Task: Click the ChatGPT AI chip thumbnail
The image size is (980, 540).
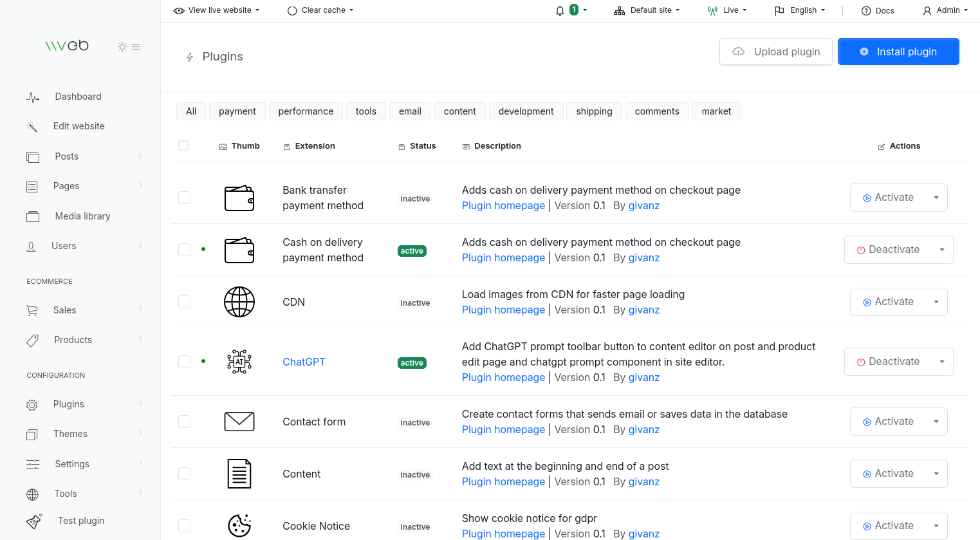Action: [239, 362]
